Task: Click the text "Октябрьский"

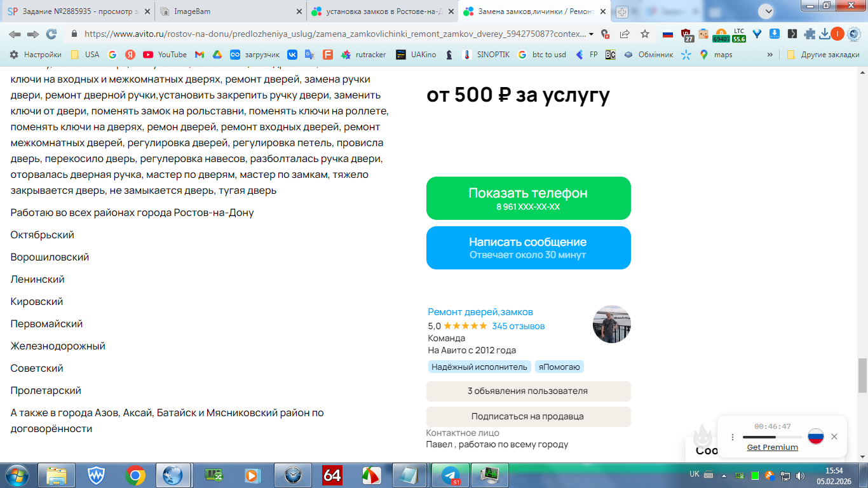Action: [x=43, y=235]
